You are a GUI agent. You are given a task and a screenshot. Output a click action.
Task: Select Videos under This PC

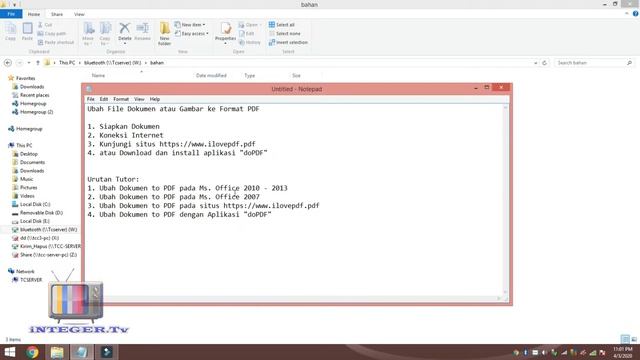coord(27,196)
